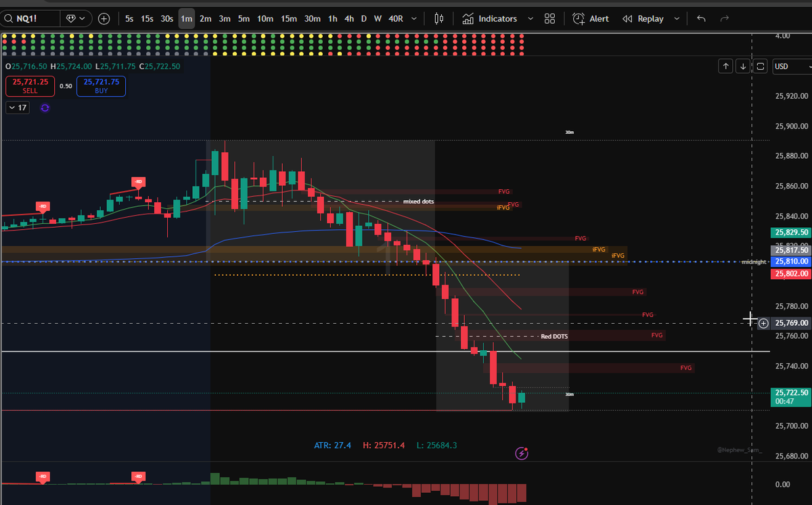Collapse the 17 indicators legend
This screenshot has height=505, width=812.
(18, 107)
